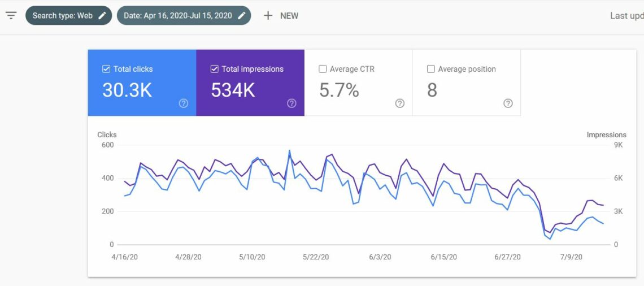
Task: Open help icon on Average position card
Action: [x=508, y=103]
